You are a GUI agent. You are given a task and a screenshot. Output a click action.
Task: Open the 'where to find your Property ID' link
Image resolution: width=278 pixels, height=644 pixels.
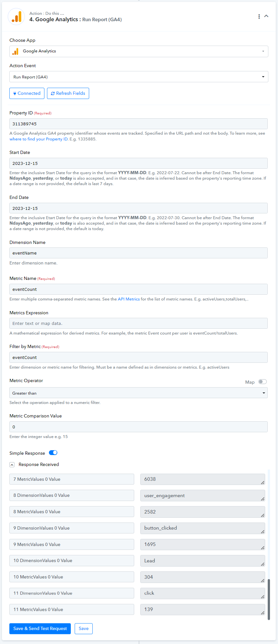pyautogui.click(x=39, y=139)
